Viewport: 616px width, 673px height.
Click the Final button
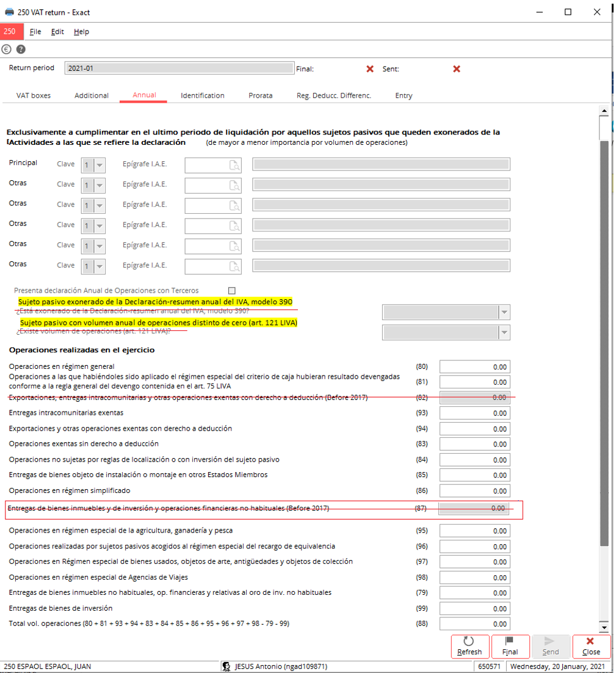tap(510, 646)
